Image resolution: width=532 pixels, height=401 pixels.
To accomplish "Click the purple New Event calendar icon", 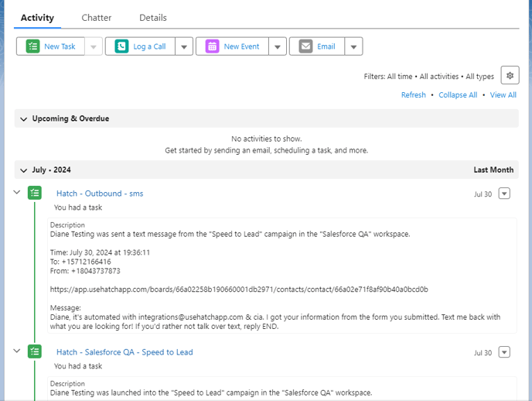I will tap(212, 46).
